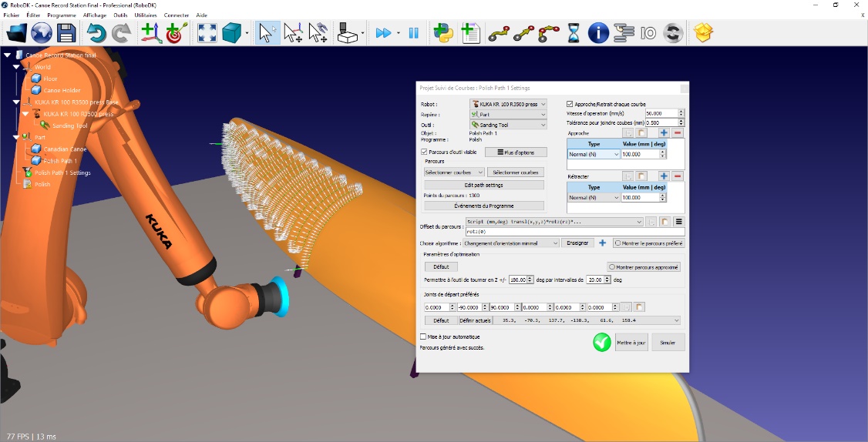Open the Affichage menu
This screenshot has width=868, height=442.
click(x=95, y=15)
